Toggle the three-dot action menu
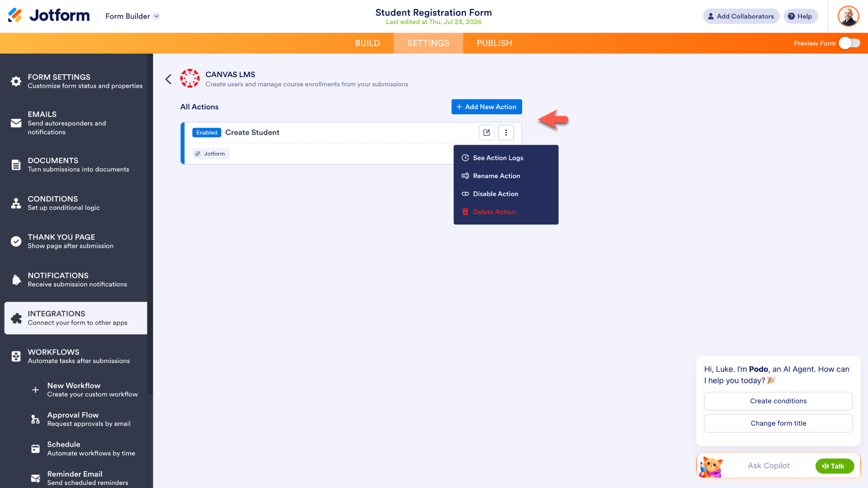The height and width of the screenshot is (488, 868). 506,133
